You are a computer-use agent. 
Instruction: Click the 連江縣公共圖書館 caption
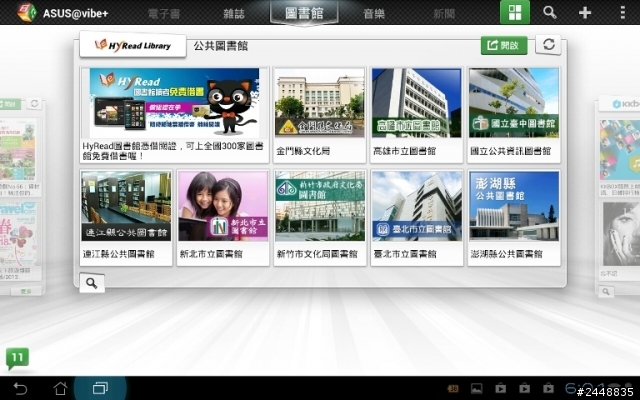click(118, 254)
